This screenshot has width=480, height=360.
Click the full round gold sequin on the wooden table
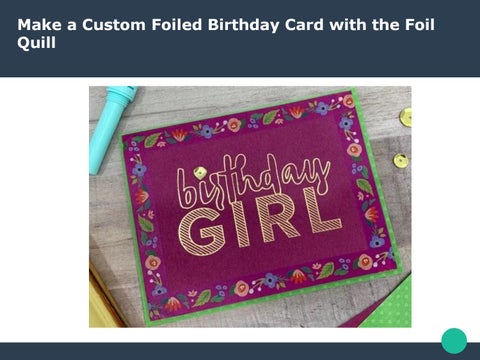coord(401,161)
